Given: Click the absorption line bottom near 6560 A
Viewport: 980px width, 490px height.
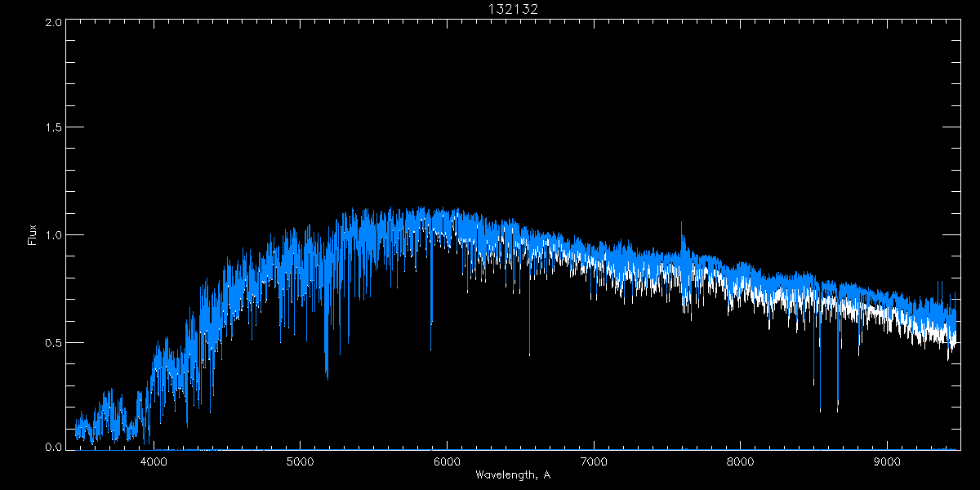Looking at the screenshot, I should click(x=529, y=355).
